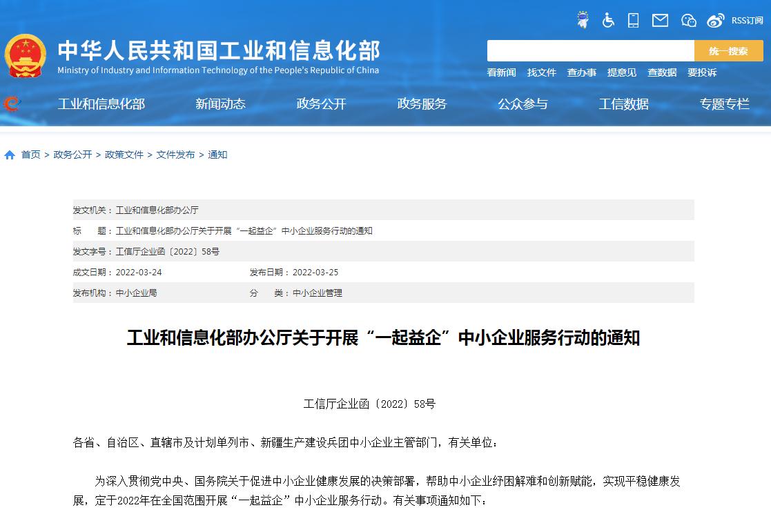The width and height of the screenshot is (771, 532).
Task: Focus the site search input field
Action: [x=590, y=51]
